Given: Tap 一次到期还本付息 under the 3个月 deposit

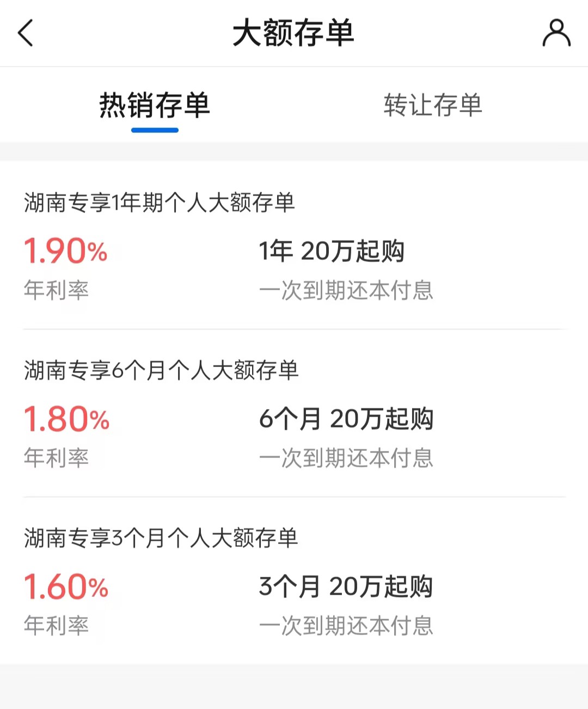Looking at the screenshot, I should 346,626.
